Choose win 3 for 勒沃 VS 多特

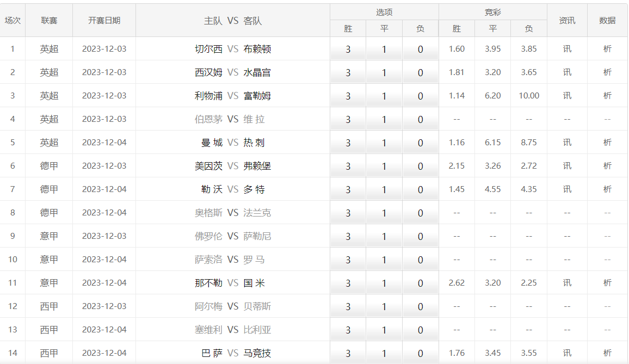tap(348, 189)
